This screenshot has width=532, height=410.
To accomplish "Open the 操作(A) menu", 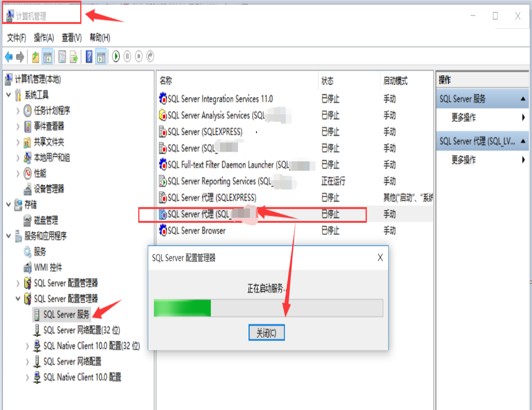I will 44,38.
